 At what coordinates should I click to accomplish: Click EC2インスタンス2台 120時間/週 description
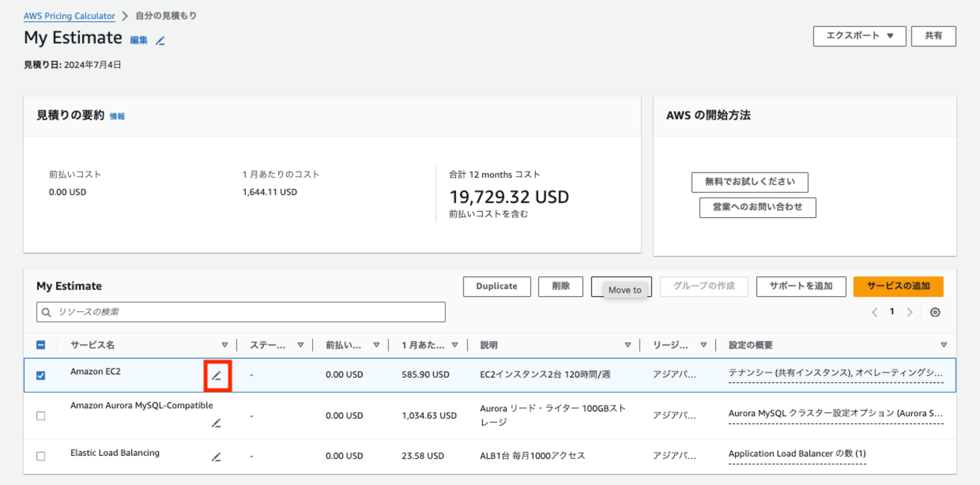[545, 375]
